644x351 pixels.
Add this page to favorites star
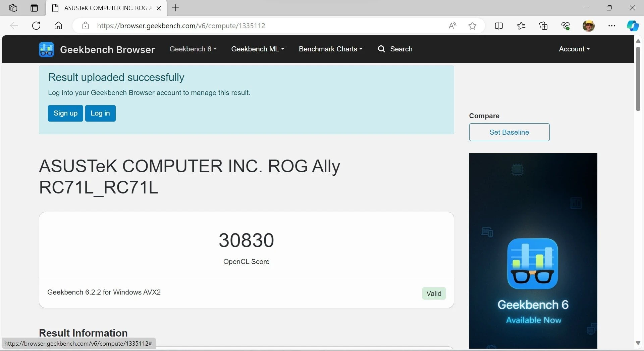coord(472,26)
